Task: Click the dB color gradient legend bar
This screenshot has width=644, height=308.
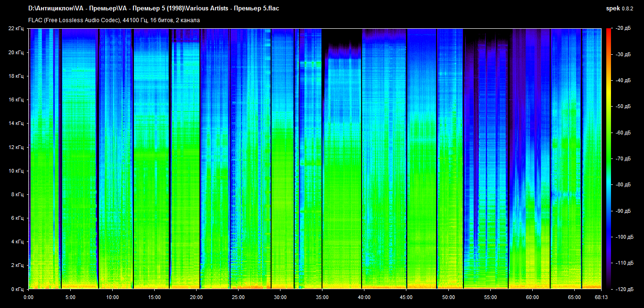Action: tap(609, 158)
